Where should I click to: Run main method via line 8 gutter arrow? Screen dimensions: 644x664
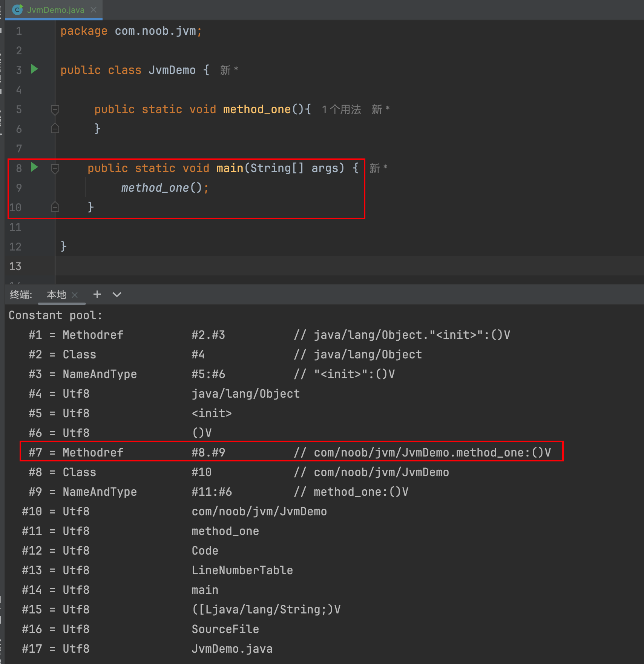tap(34, 167)
